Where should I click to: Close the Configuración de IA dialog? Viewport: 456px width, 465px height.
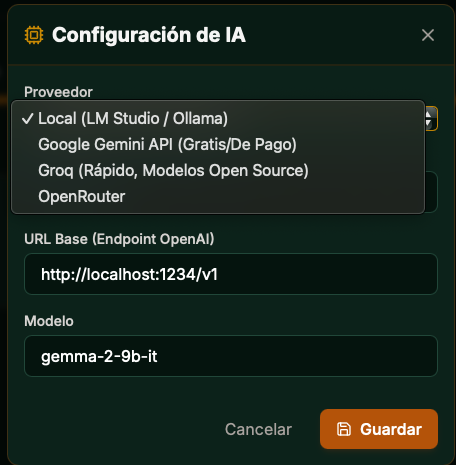pyautogui.click(x=428, y=35)
